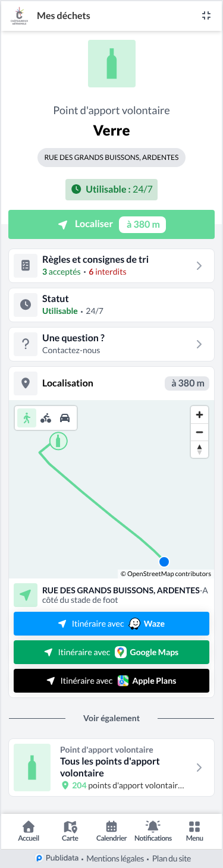Screen dimensions: 223x868
Task: Open Accueil home tab
Action: tap(29, 831)
